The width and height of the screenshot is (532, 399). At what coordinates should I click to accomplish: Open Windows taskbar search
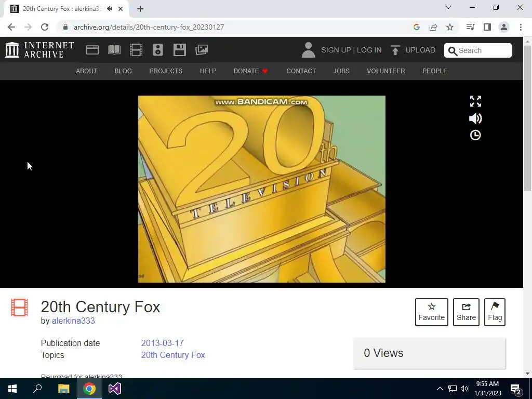click(x=37, y=389)
